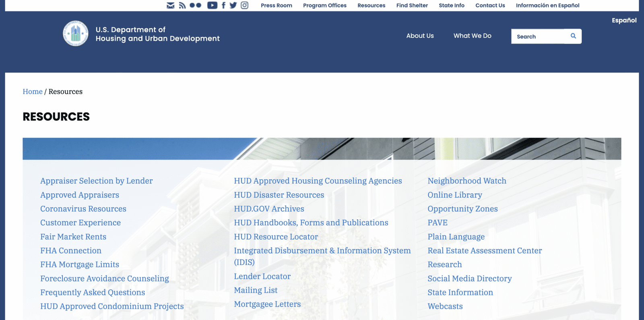Open the Research link
The image size is (644, 320).
click(445, 264)
